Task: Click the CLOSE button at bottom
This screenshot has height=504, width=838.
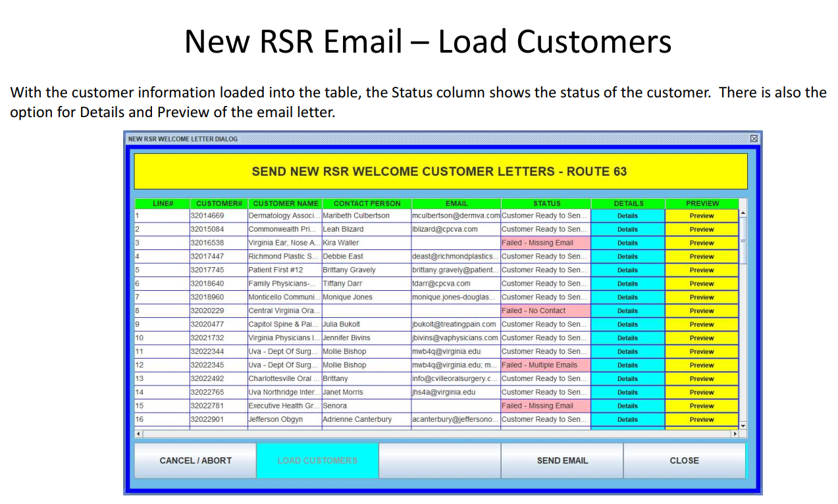Action: pyautogui.click(x=685, y=461)
